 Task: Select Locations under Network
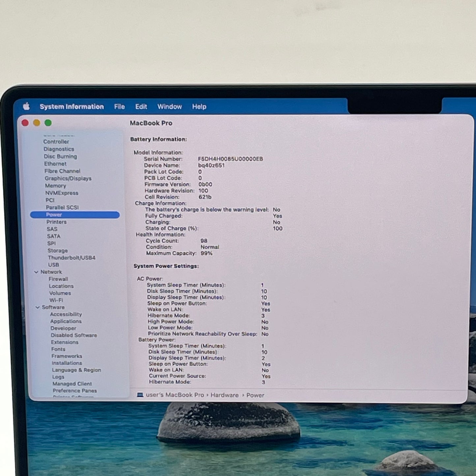pos(61,286)
